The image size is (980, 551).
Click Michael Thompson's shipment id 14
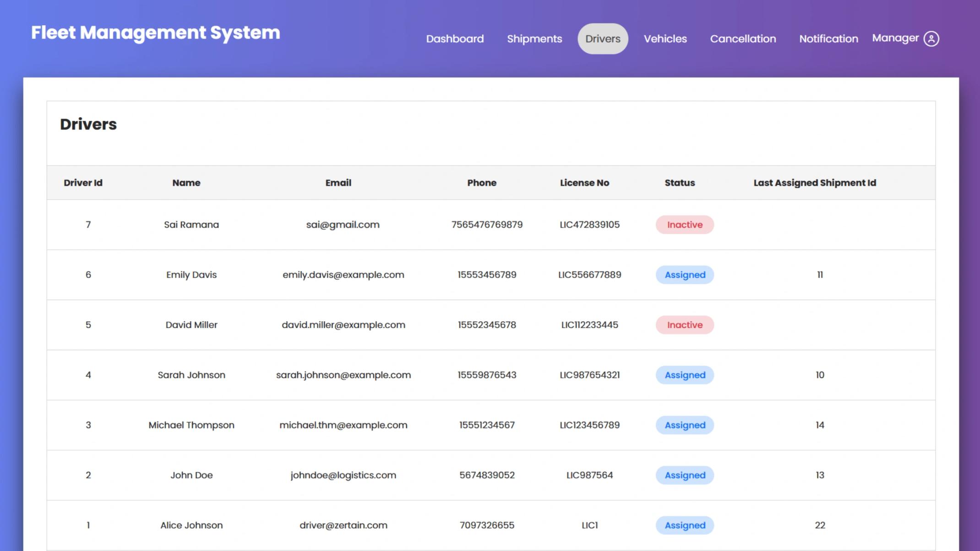[x=820, y=425]
